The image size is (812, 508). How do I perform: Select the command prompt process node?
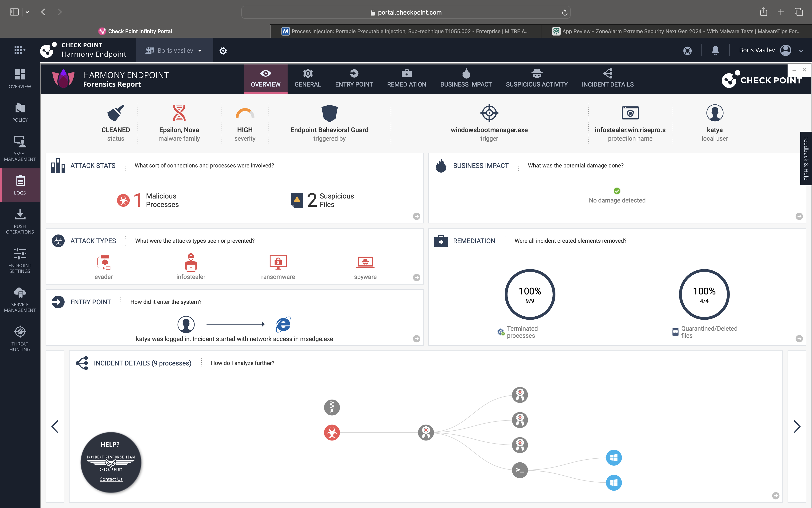(x=520, y=470)
